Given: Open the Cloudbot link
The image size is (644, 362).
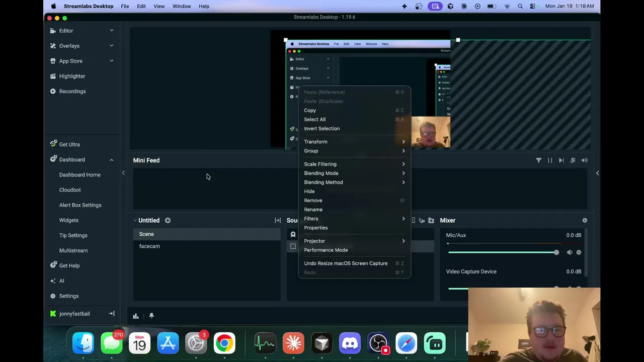Looking at the screenshot, I should [70, 190].
